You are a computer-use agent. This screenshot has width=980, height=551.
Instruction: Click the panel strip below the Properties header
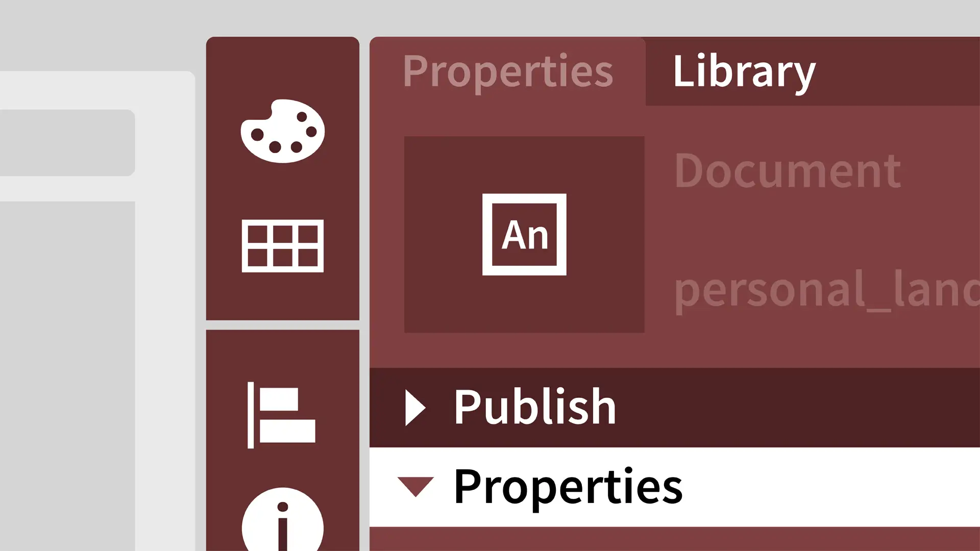(675, 539)
